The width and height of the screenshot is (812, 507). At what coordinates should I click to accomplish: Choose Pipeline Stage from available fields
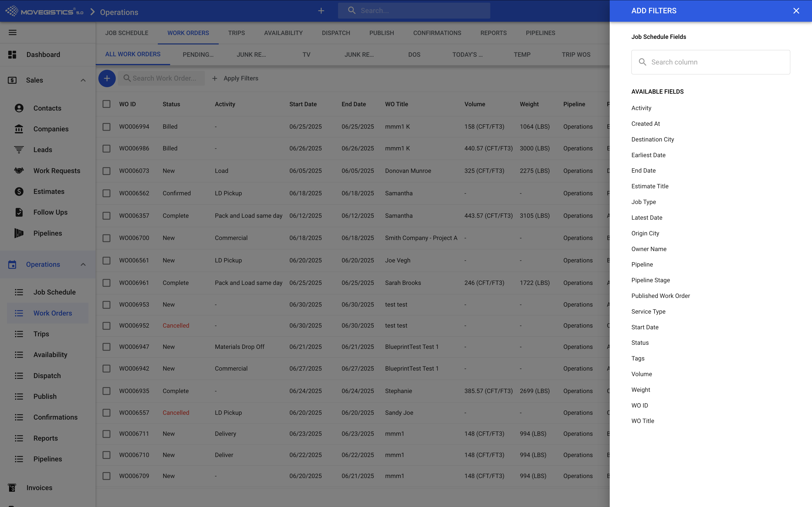tap(650, 280)
